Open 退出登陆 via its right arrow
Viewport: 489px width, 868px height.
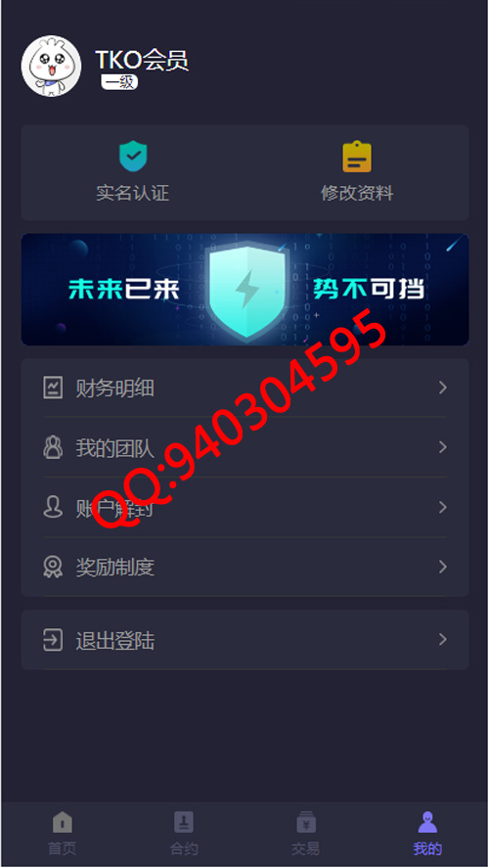(x=442, y=640)
